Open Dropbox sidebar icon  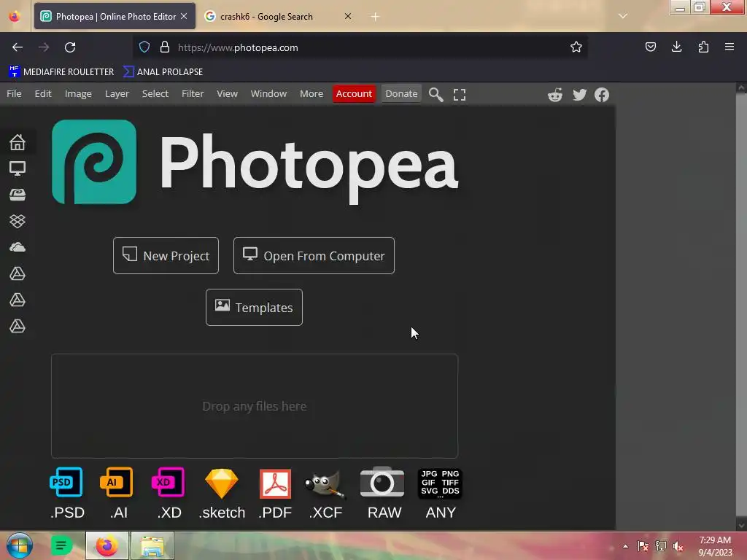click(18, 220)
